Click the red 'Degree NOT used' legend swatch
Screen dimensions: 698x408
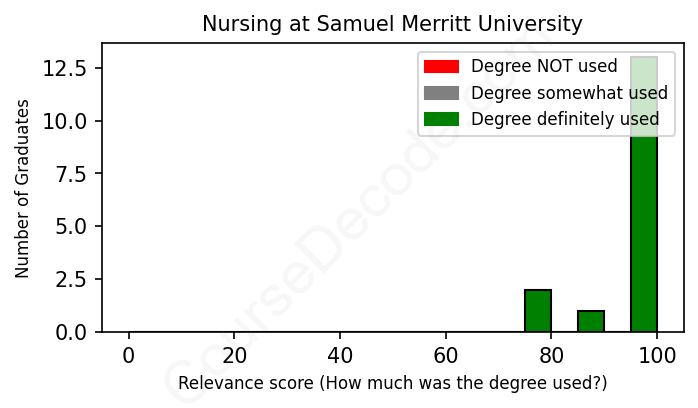(x=441, y=67)
